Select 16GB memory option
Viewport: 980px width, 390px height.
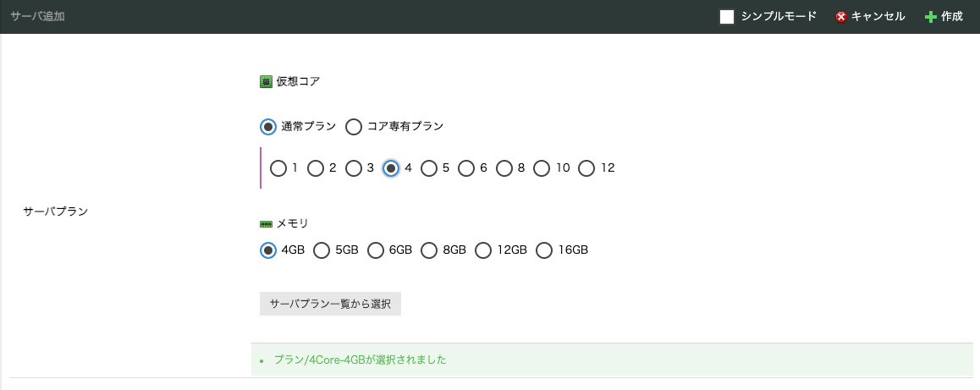[x=544, y=250]
